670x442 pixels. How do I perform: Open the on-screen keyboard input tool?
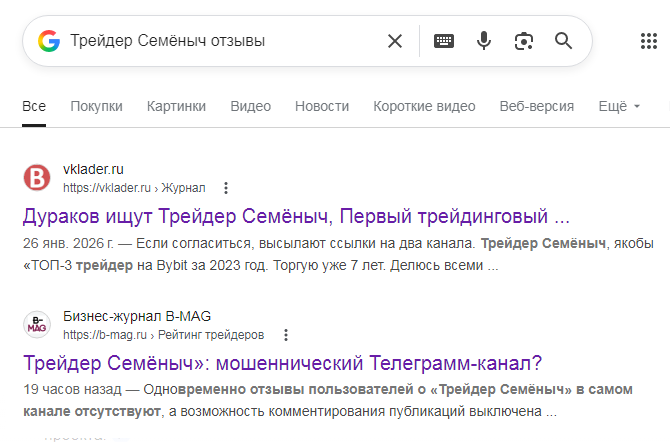tap(444, 41)
